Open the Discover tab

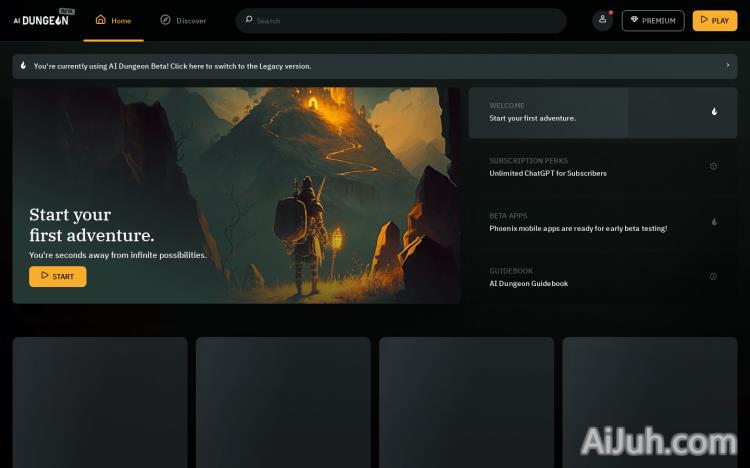(183, 20)
